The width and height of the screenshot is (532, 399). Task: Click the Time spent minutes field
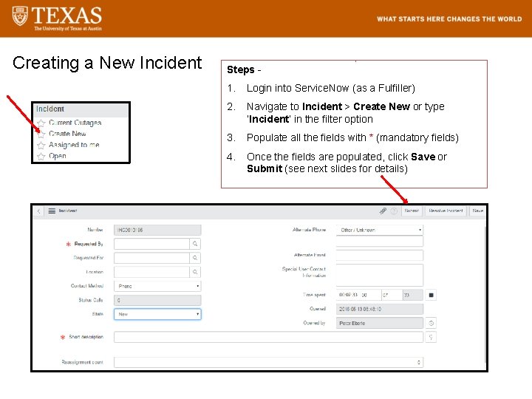[x=392, y=295]
